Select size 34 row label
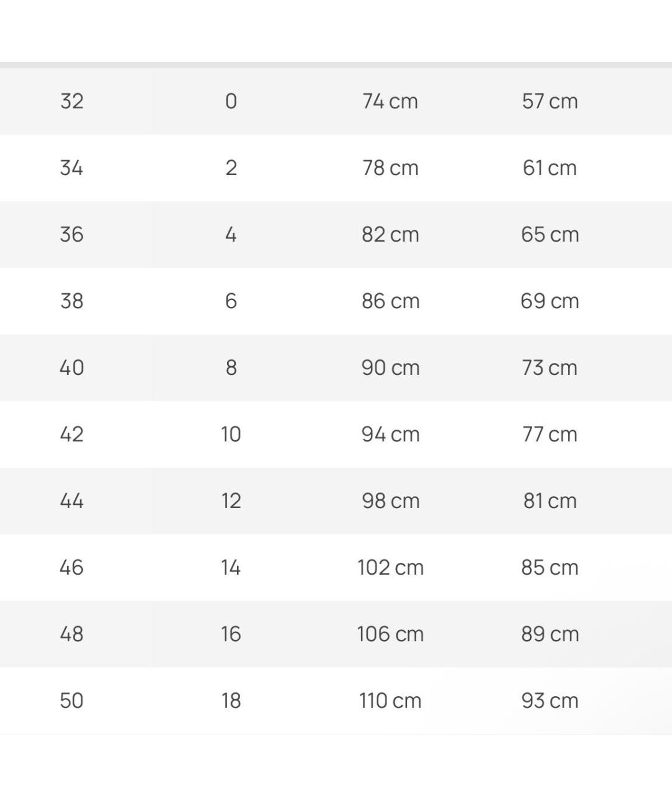Image resolution: width=672 pixels, height=797 pixels. pyautogui.click(x=72, y=167)
